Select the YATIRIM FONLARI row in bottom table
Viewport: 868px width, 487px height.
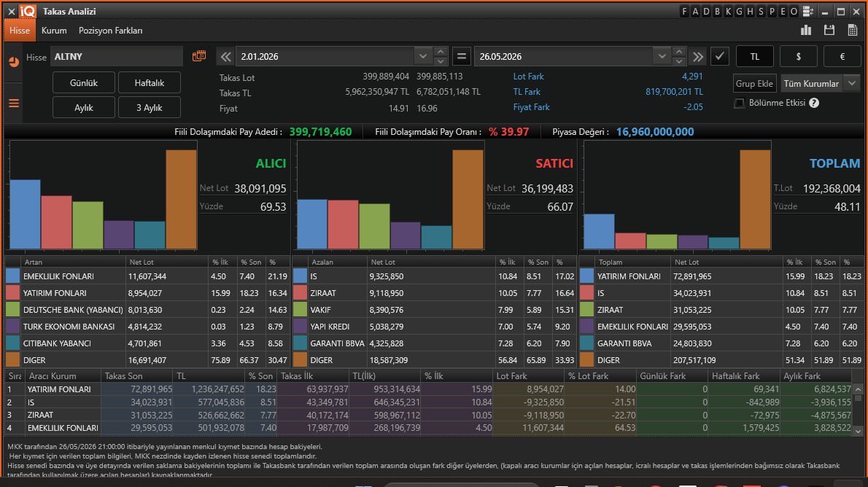(428, 389)
